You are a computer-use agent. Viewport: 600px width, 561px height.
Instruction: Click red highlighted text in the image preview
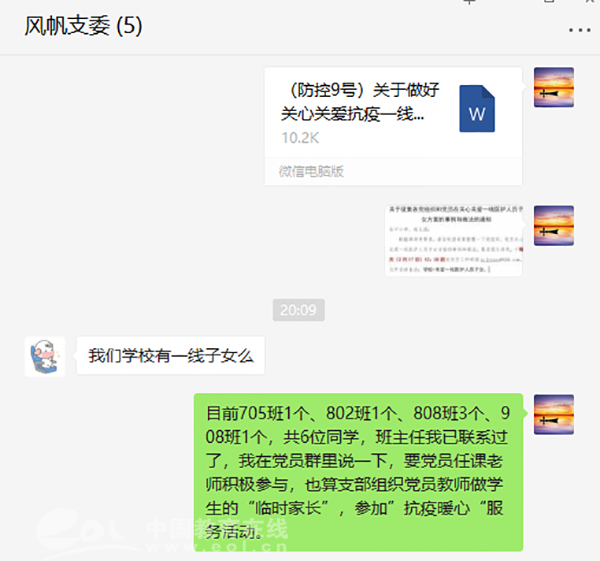pyautogui.click(x=416, y=259)
